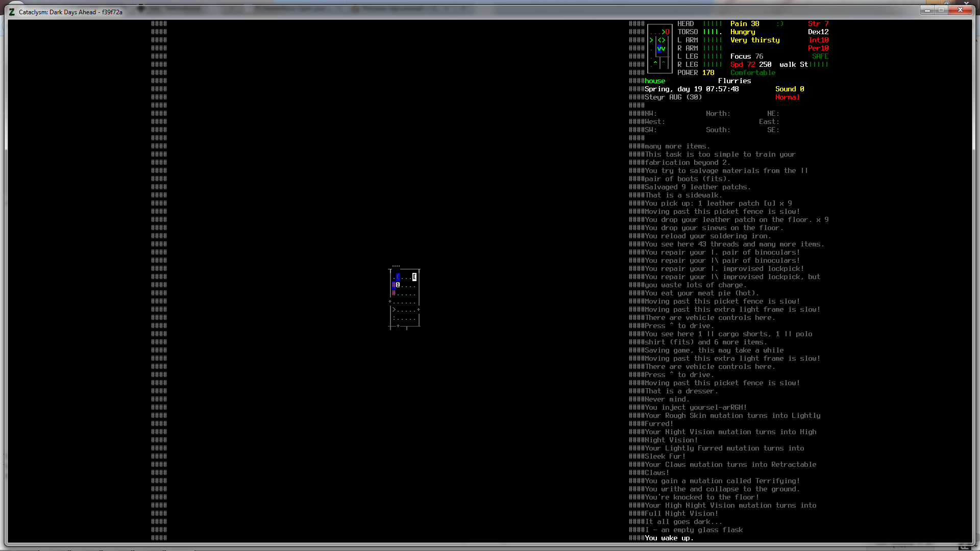Click the > staircase symbol on the map
980x551 pixels.
[x=394, y=309]
